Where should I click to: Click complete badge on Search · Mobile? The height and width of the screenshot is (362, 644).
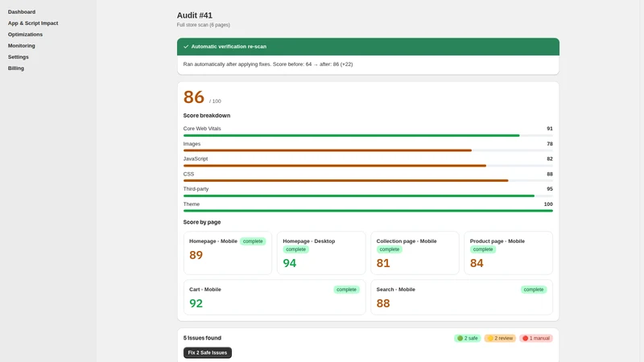click(x=534, y=290)
